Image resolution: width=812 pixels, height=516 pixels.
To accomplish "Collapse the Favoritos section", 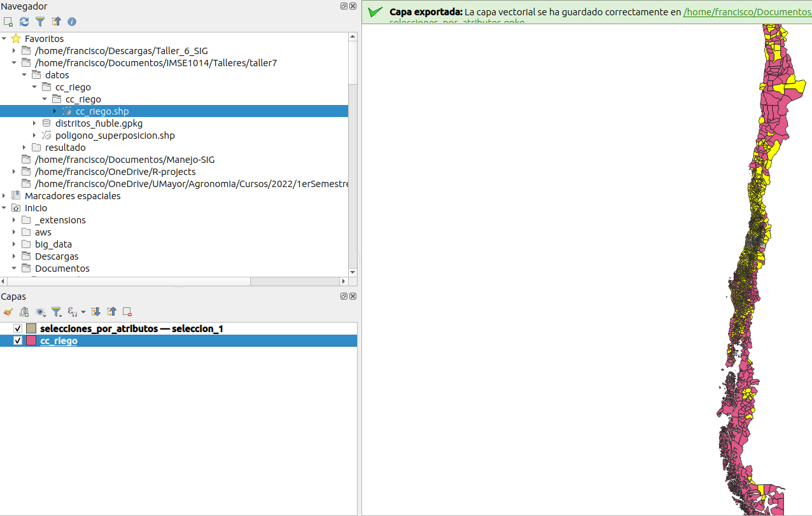I will pyautogui.click(x=4, y=39).
